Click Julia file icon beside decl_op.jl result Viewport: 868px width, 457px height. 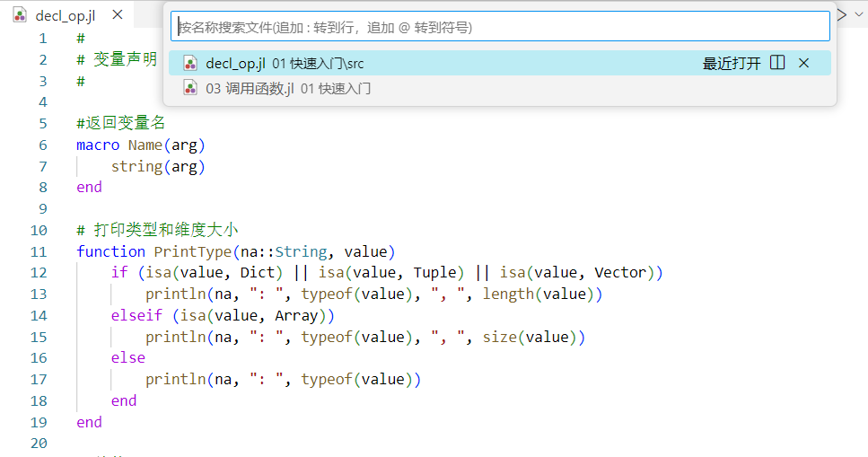click(190, 63)
